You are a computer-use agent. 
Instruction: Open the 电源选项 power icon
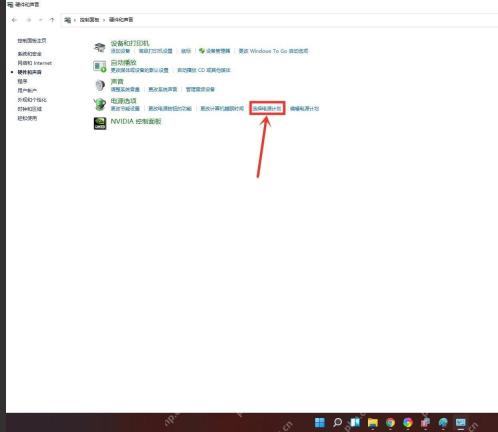pos(100,104)
